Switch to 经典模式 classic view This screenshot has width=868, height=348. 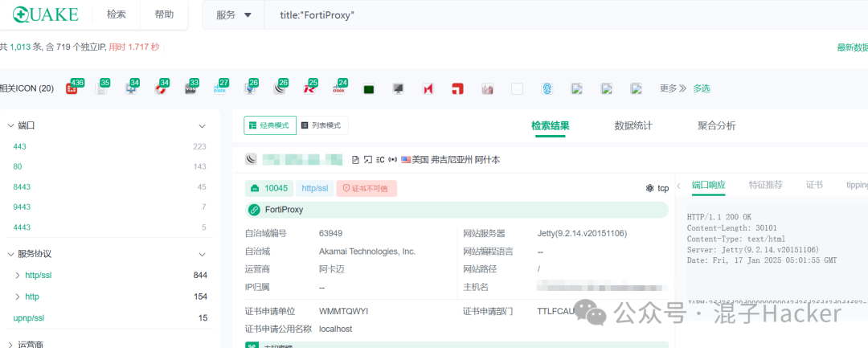[270, 125]
